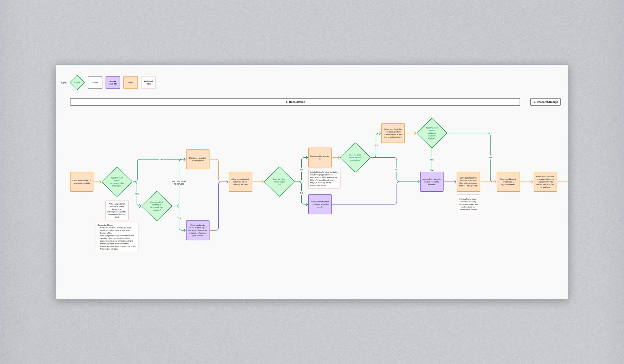
Task: Click the green Choice diamond in the key
Action: click(x=77, y=82)
